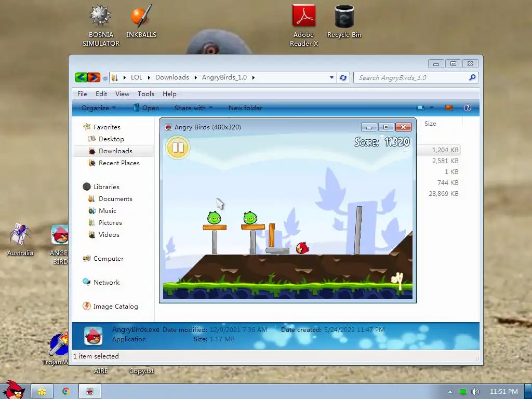Screen dimensions: 532x399
Task: Toggle the preview pane icon
Action: click(449, 108)
